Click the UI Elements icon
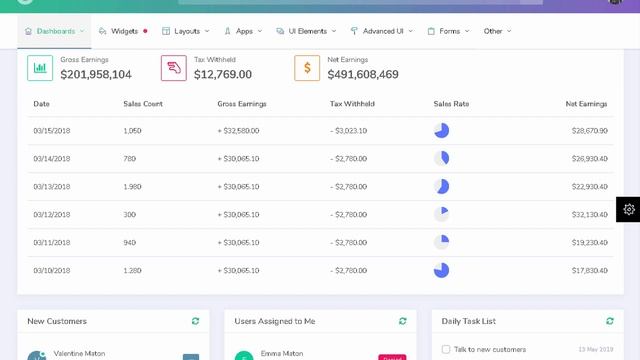Screen dimensions: 640x360 click(280, 31)
